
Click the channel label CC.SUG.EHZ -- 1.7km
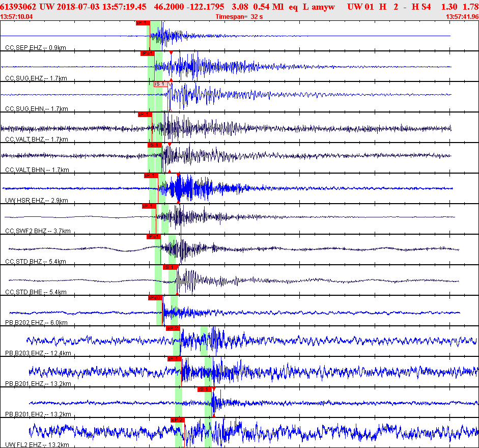pyautogui.click(x=36, y=78)
